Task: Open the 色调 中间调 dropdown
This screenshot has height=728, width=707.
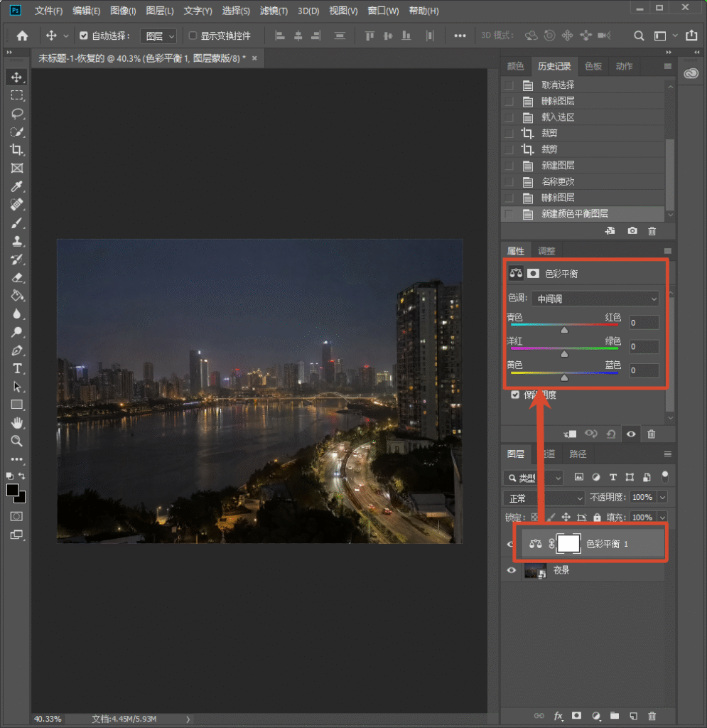Action: (x=595, y=299)
